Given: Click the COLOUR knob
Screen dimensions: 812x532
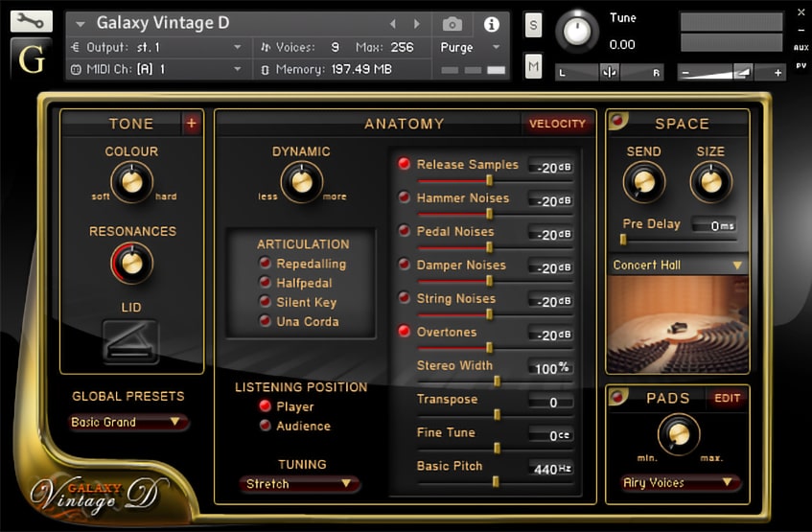Looking at the screenshot, I should pos(131,182).
